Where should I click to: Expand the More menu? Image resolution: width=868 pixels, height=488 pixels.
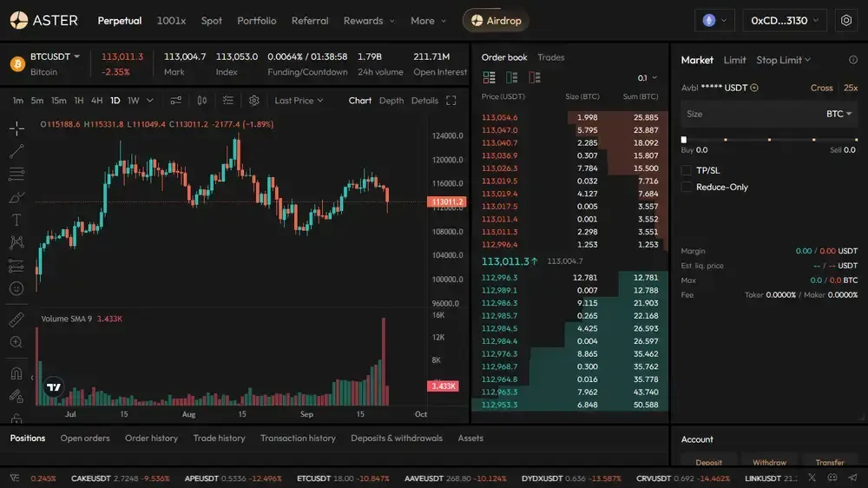[x=428, y=21]
